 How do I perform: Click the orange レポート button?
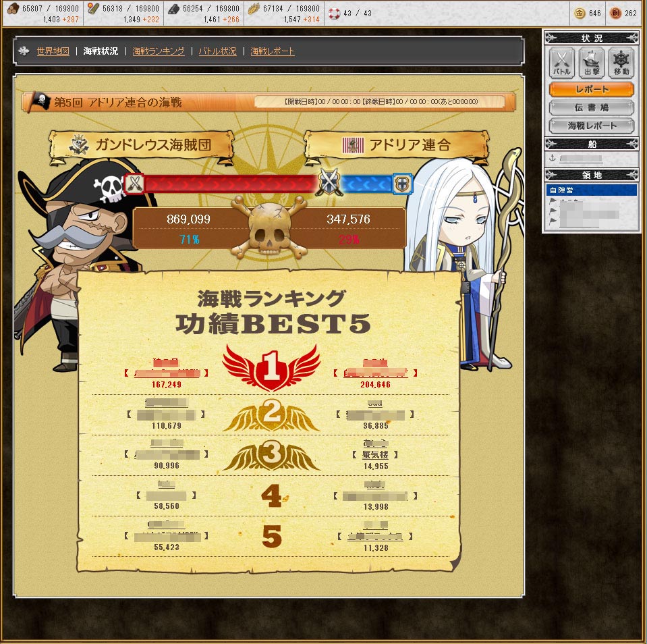[x=591, y=89]
